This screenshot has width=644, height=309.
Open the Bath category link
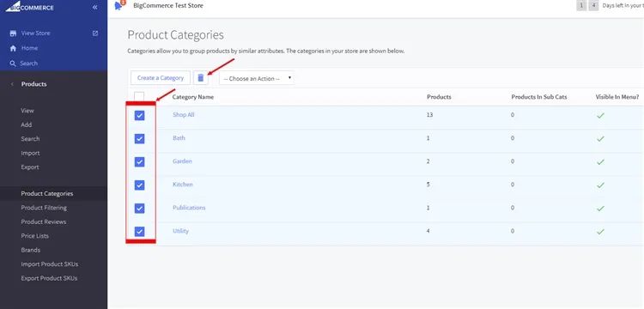pos(179,138)
